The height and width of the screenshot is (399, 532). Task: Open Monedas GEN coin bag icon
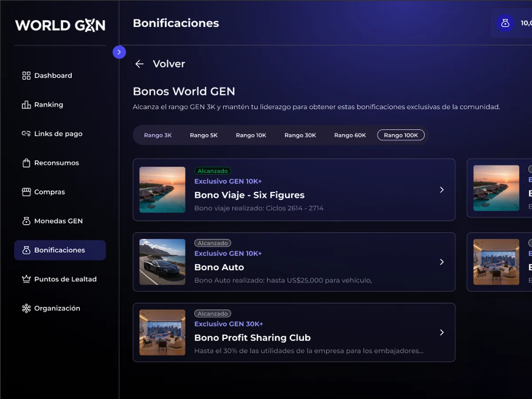(26, 221)
